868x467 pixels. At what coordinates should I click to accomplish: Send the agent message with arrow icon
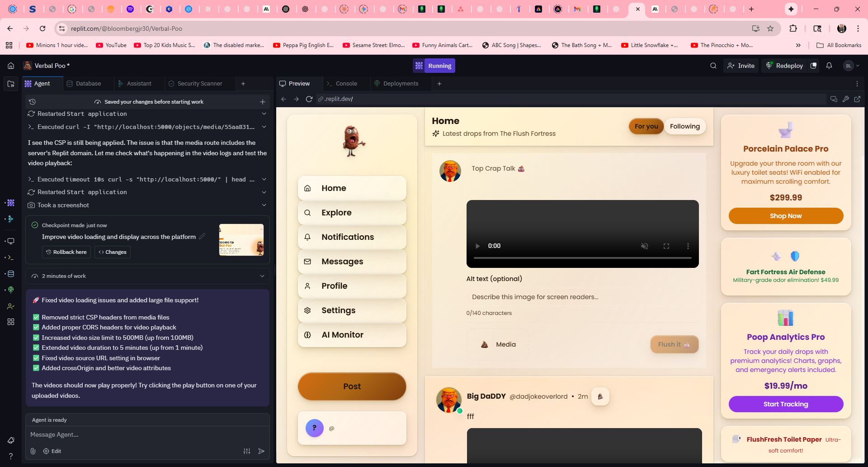261,451
